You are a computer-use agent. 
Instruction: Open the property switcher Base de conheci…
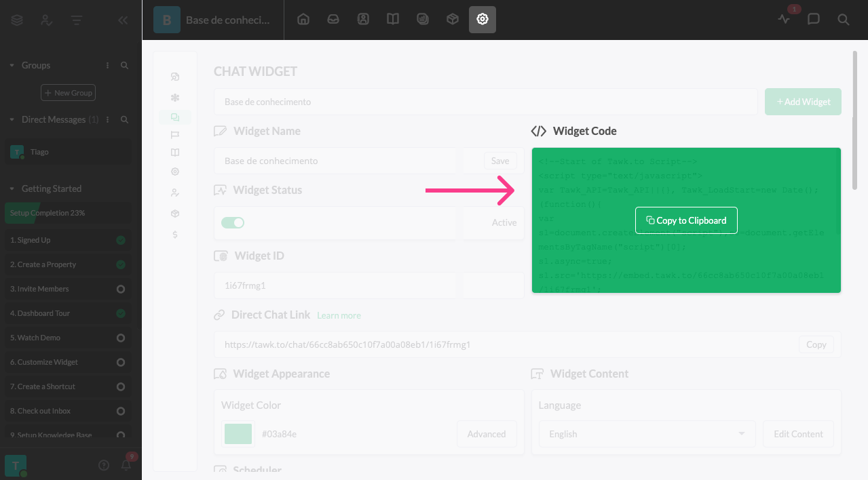coord(213,20)
